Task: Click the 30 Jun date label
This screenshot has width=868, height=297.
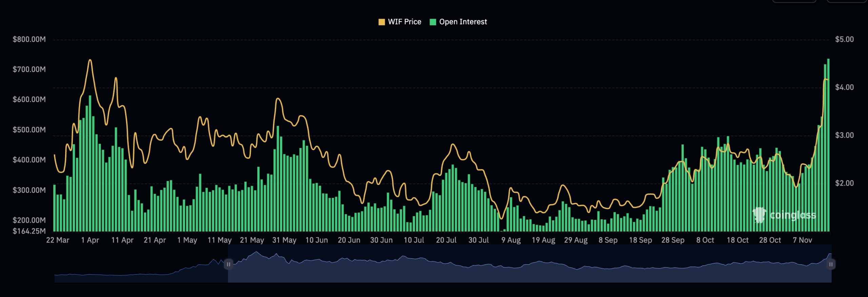Action: [x=381, y=240]
